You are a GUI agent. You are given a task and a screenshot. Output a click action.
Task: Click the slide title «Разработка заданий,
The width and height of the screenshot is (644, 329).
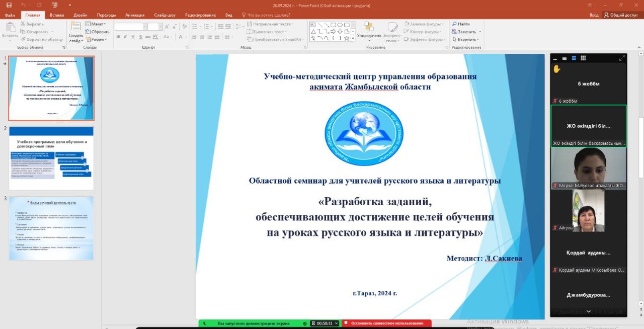pos(375,201)
